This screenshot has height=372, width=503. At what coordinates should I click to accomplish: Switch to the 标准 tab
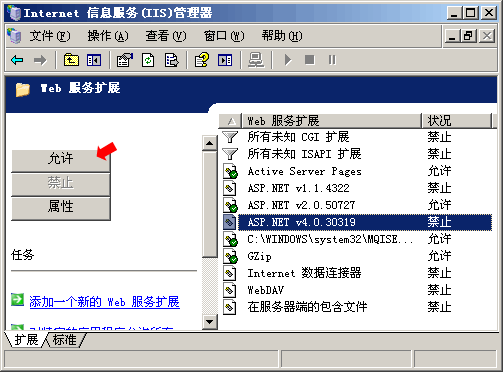64,340
